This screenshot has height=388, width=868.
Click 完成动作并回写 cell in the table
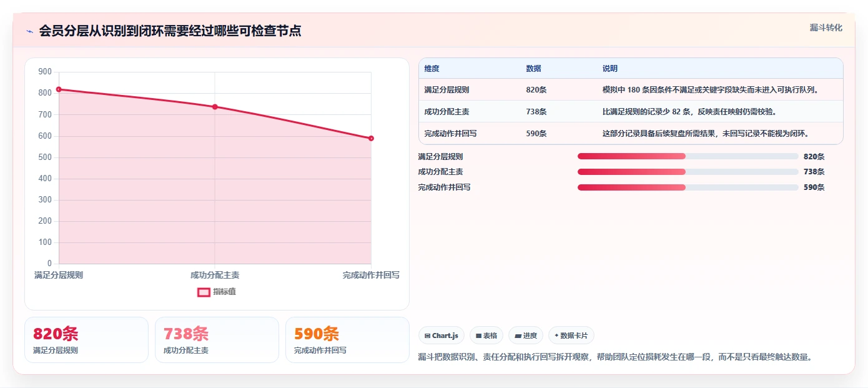[450, 134]
